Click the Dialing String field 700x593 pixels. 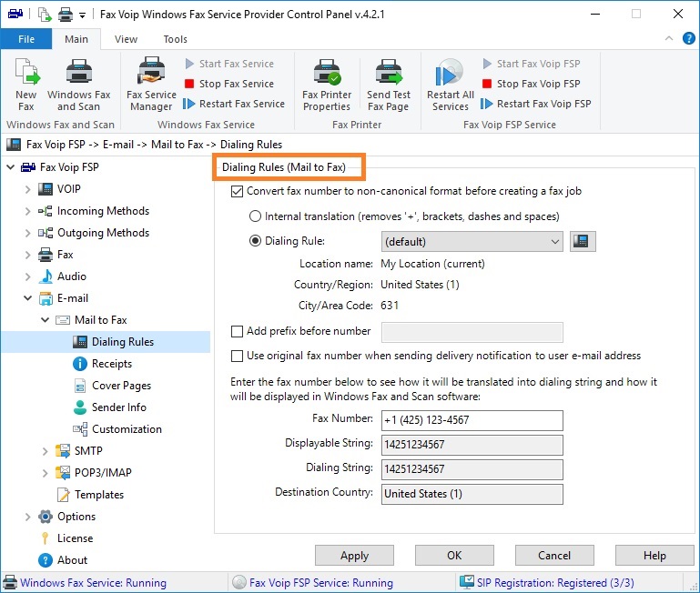(x=472, y=469)
